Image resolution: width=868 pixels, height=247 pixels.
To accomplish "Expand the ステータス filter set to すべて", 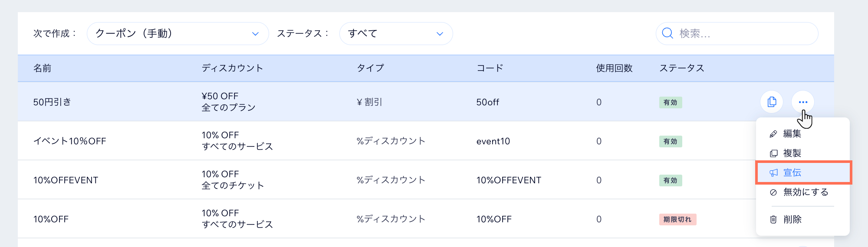I will (x=396, y=33).
